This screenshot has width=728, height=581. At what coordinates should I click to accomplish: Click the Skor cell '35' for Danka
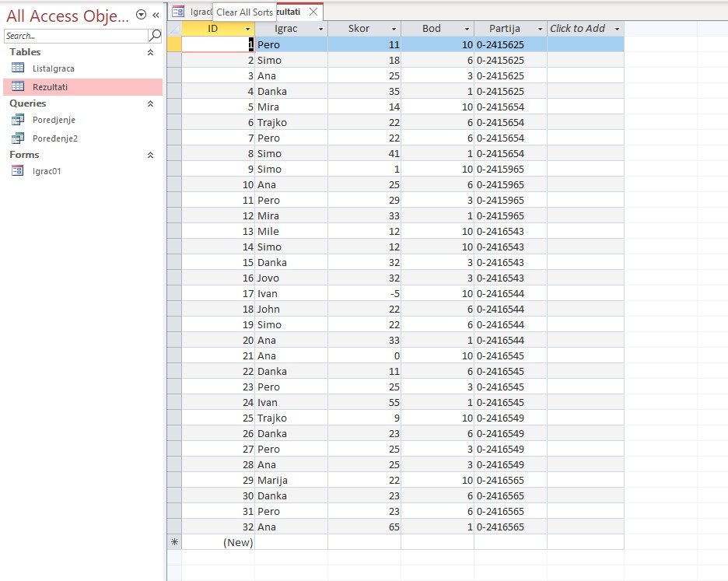pyautogui.click(x=365, y=91)
